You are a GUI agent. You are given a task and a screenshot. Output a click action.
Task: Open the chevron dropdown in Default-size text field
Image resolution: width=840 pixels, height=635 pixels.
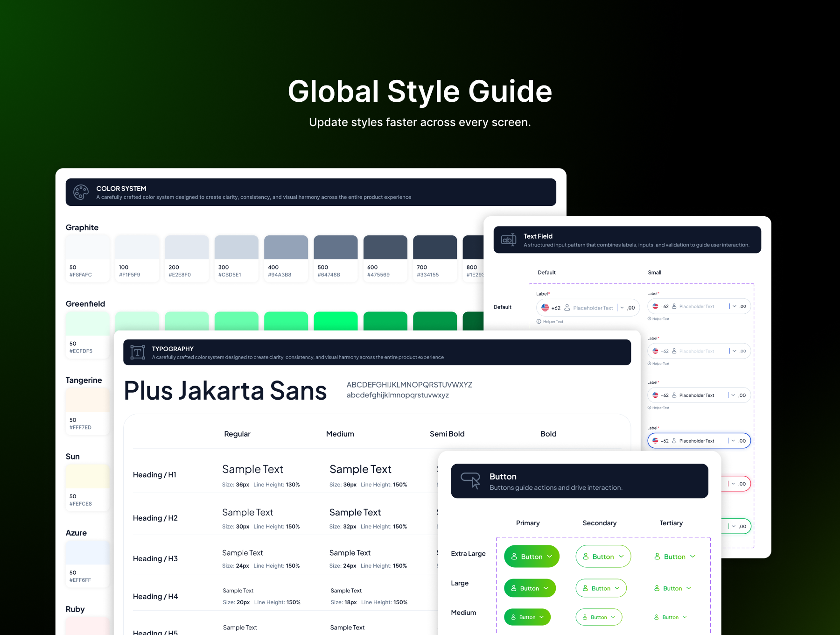coord(622,308)
